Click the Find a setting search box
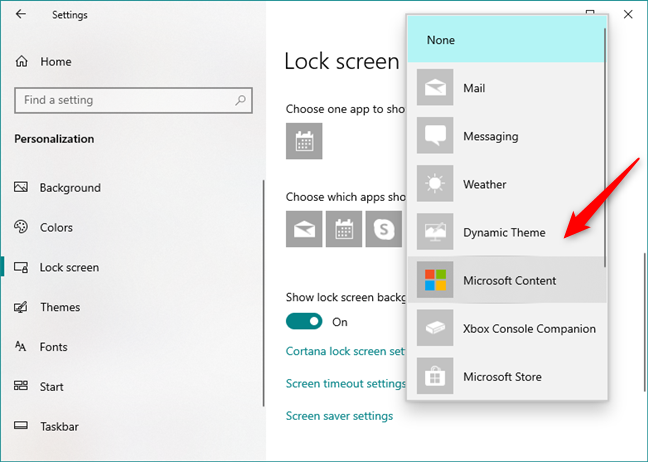Screen dimensions: 648x462 pyautogui.click(x=126, y=100)
